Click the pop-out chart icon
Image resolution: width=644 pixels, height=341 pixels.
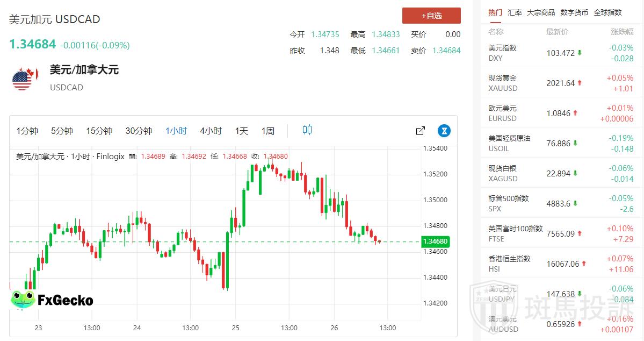[421, 131]
